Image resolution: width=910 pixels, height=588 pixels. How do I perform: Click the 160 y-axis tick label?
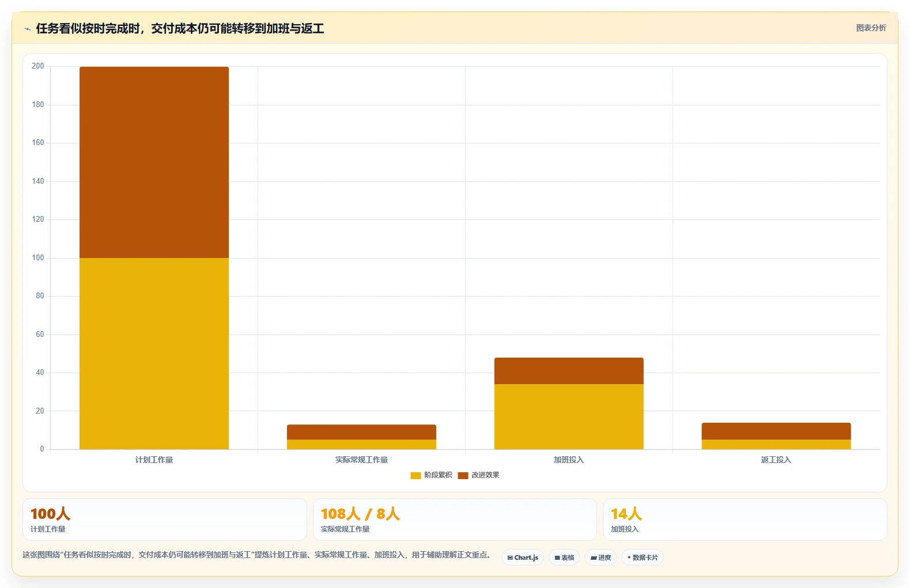[x=38, y=143]
